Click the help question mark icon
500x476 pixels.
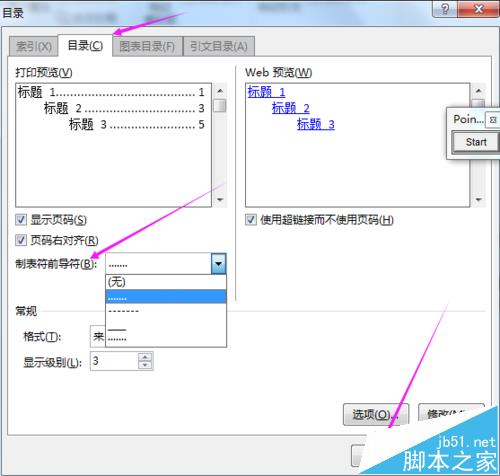click(x=445, y=9)
